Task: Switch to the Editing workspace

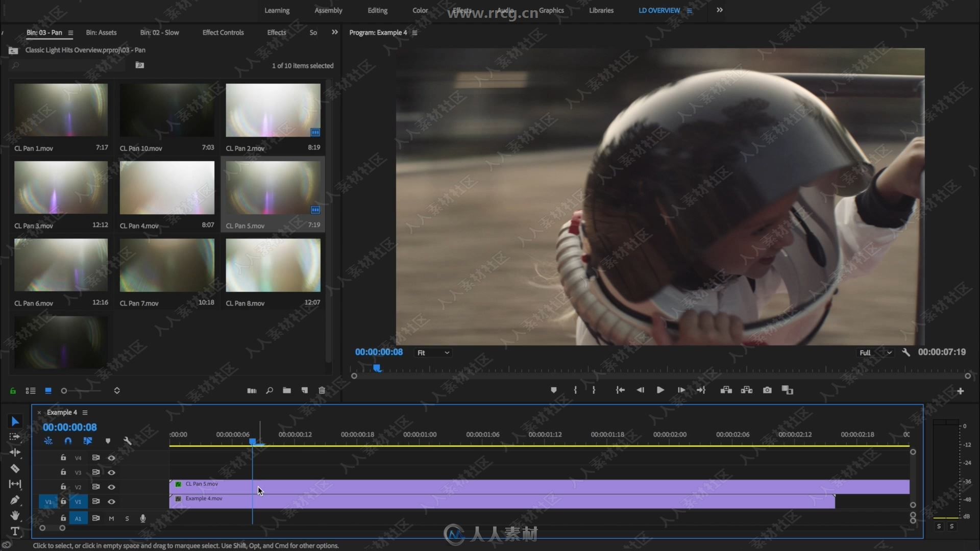Action: (377, 10)
